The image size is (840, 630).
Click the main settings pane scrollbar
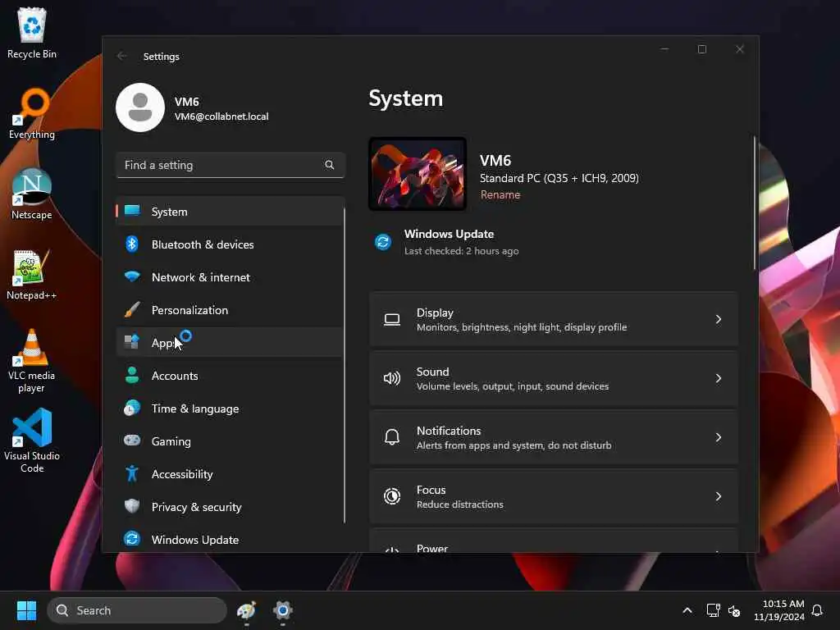click(754, 203)
